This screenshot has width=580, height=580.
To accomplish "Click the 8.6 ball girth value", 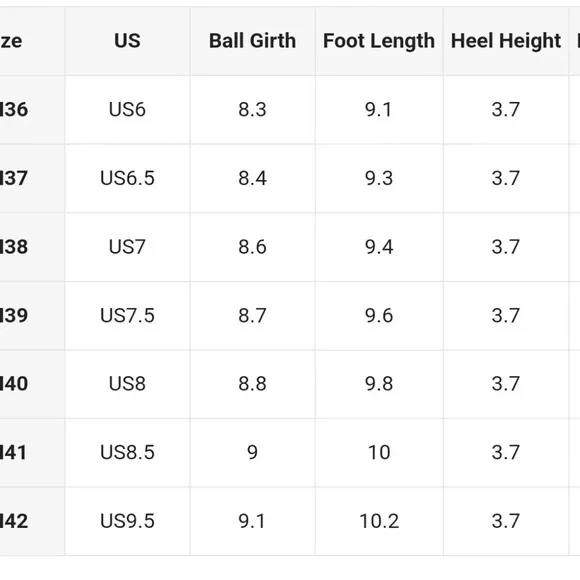I will [253, 247].
